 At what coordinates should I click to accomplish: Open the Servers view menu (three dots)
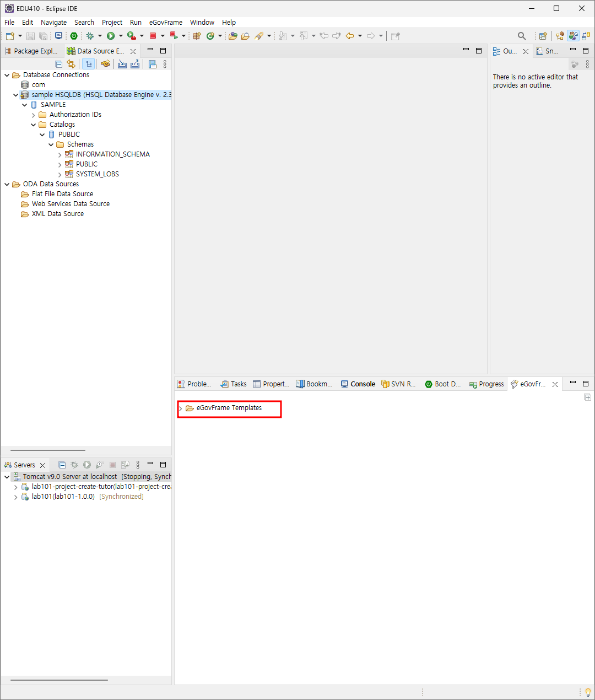click(138, 465)
